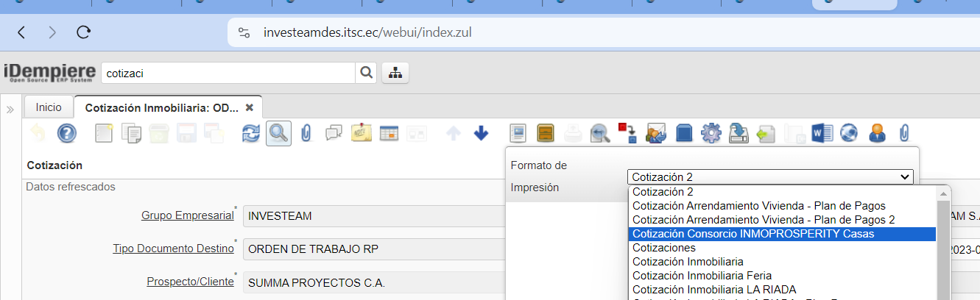Click the Help question mark icon
This screenshot has width=980, height=300.
[67, 133]
